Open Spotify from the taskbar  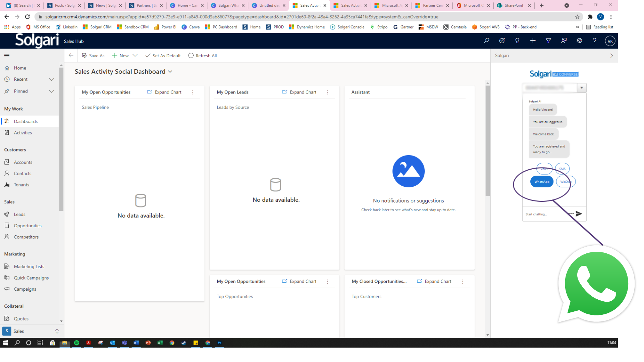click(76, 343)
